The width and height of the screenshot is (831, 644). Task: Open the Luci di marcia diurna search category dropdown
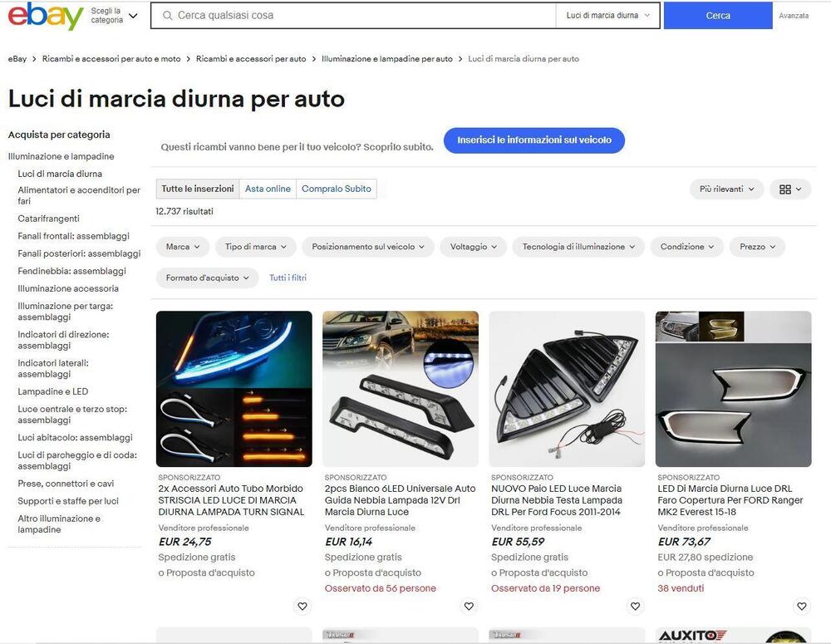click(608, 15)
